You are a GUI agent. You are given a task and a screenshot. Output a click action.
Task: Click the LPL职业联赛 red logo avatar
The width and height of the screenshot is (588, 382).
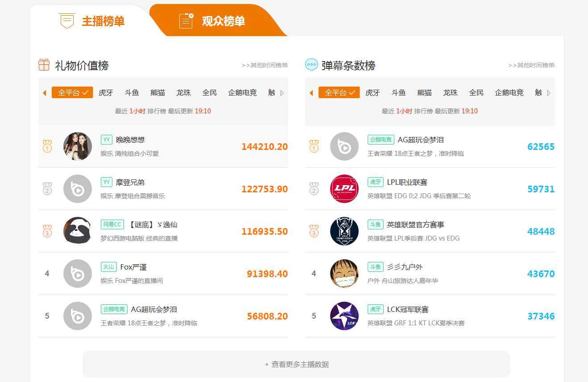pyautogui.click(x=344, y=189)
